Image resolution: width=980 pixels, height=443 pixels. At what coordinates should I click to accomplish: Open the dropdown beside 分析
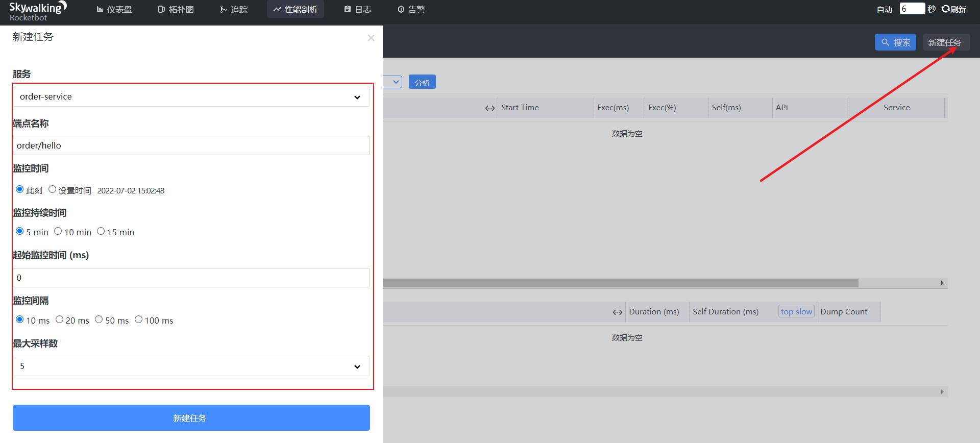[x=393, y=82]
